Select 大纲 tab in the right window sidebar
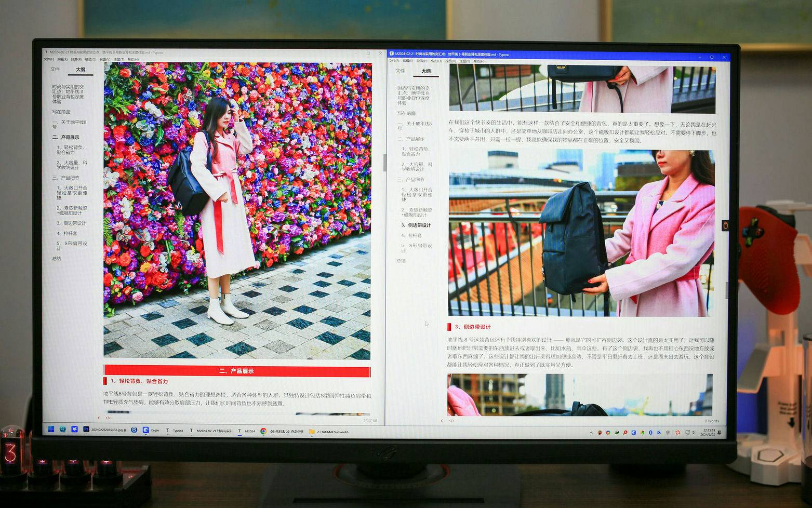This screenshot has height=508, width=812. click(x=426, y=71)
